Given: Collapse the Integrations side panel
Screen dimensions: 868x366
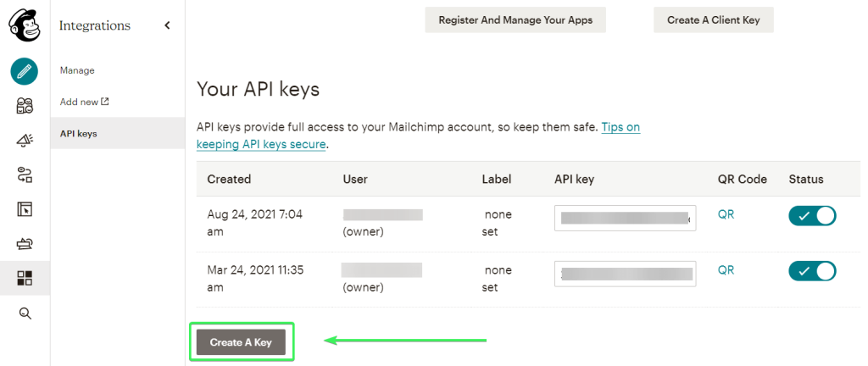Looking at the screenshot, I should (167, 25).
